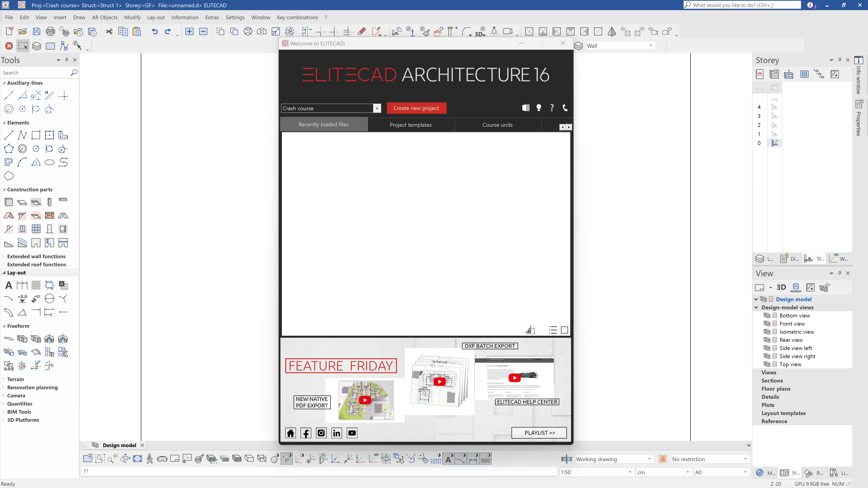Close the Design model tab
868x488 pixels.
click(142, 445)
